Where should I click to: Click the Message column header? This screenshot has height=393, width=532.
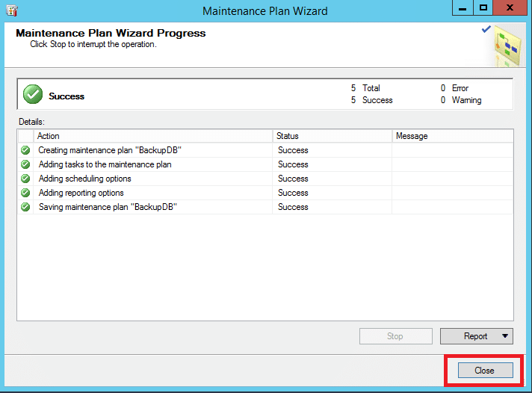click(453, 136)
